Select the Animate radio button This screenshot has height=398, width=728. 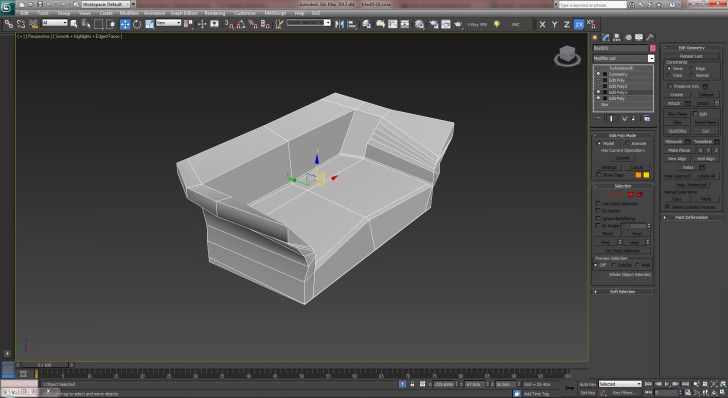point(628,144)
